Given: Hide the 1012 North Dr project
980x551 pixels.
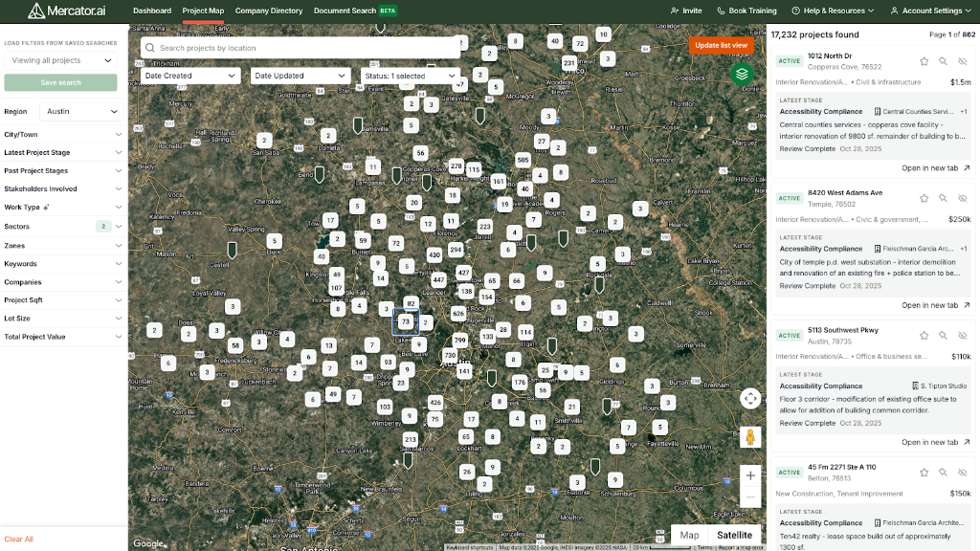Looking at the screenshot, I should point(963,61).
